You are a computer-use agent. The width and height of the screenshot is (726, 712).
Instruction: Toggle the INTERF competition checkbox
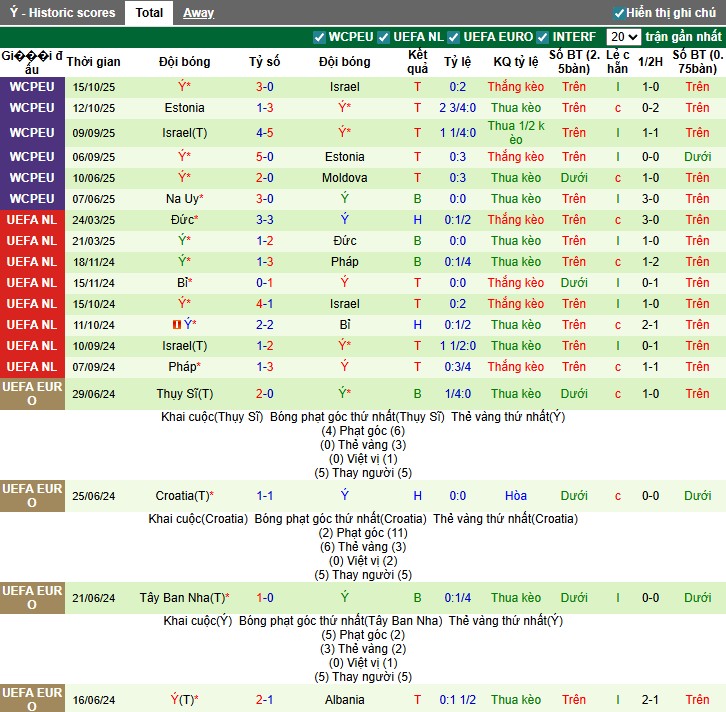[543, 37]
